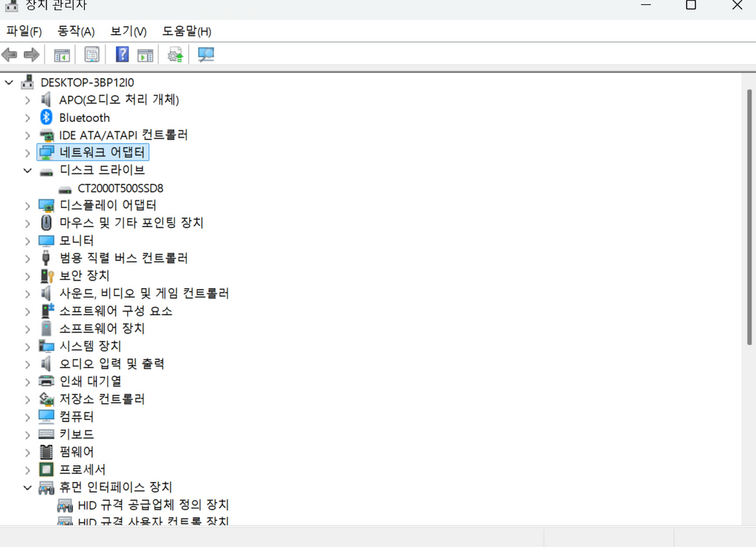Collapse the 휴먼 인터페이스 장치 node
The height and width of the screenshot is (547, 756).
pos(27,487)
